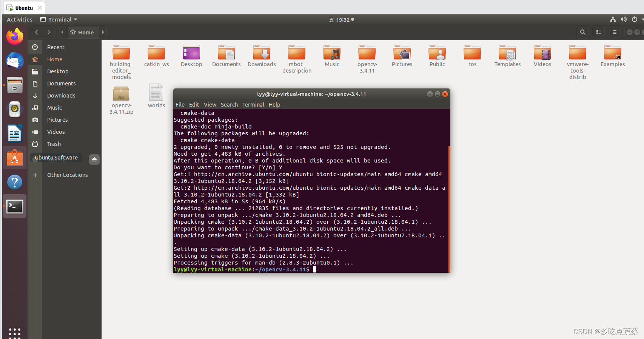Open the Examples link folder
644x339 pixels.
pyautogui.click(x=613, y=56)
